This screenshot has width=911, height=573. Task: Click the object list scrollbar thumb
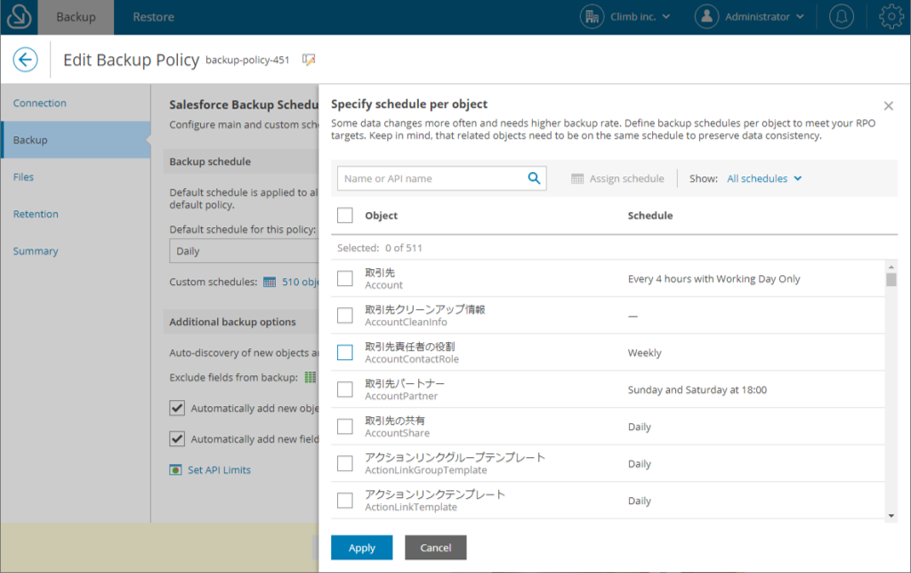891,280
